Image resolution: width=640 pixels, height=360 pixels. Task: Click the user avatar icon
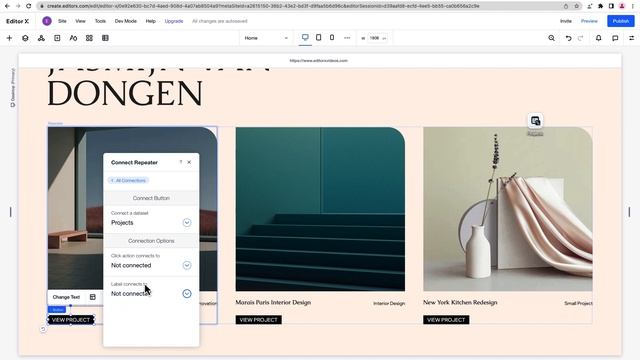[x=47, y=21]
